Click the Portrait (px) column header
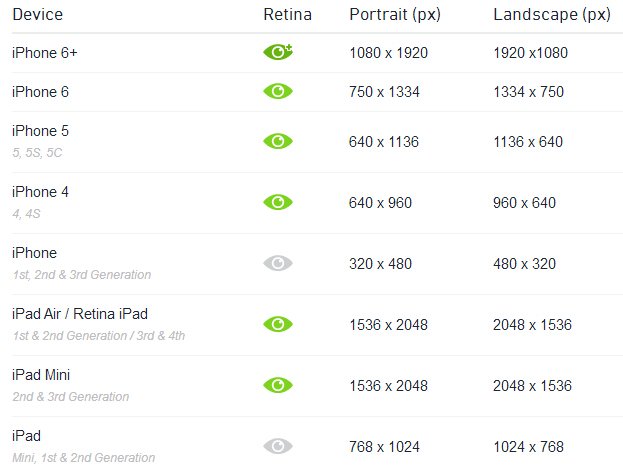Image resolution: width=623 pixels, height=475 pixels. (x=395, y=15)
